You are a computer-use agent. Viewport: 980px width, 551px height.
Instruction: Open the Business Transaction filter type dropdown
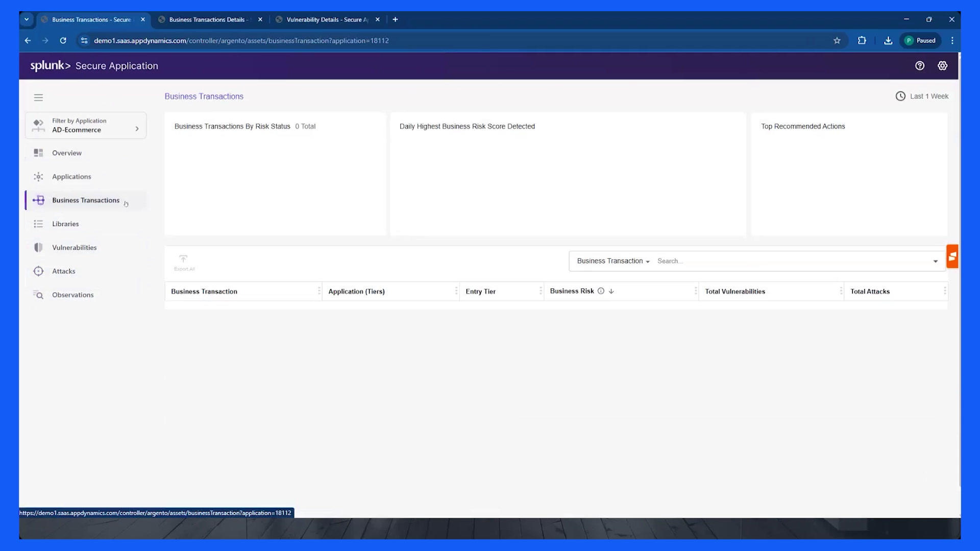[613, 261]
